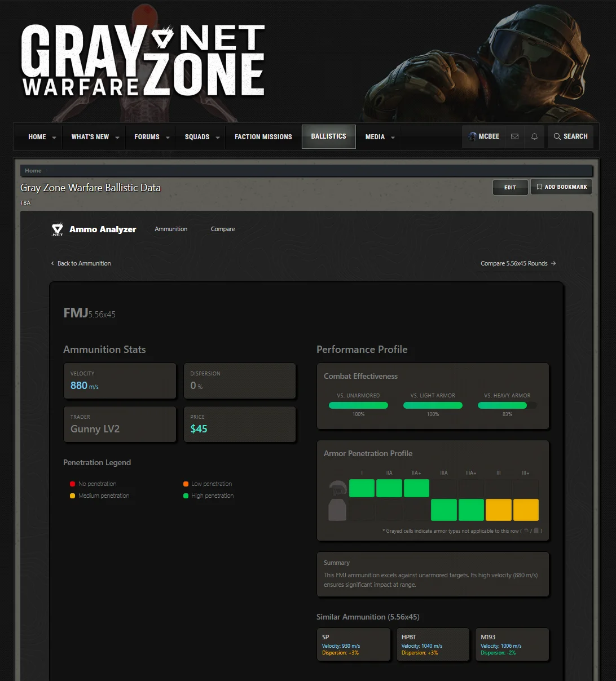Click the body armor plate icon
This screenshot has height=681, width=616.
pyautogui.click(x=337, y=510)
